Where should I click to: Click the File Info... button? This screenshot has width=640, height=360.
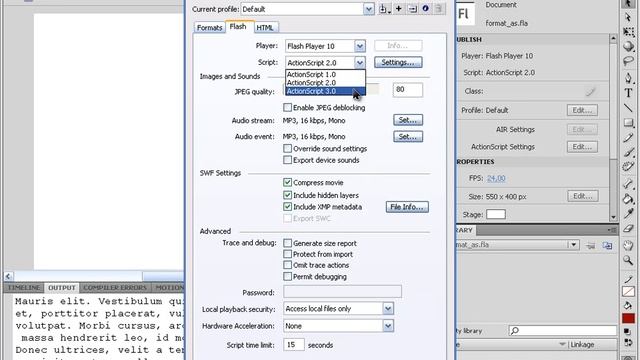[x=407, y=207]
